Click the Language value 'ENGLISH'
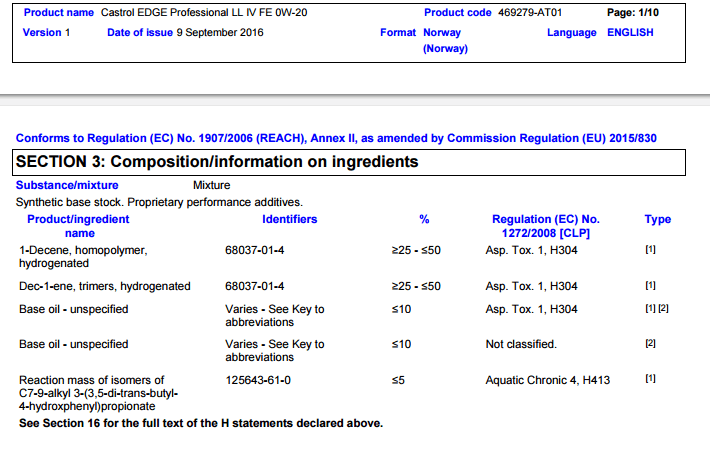Image resolution: width=710 pixels, height=449 pixels. click(x=630, y=33)
